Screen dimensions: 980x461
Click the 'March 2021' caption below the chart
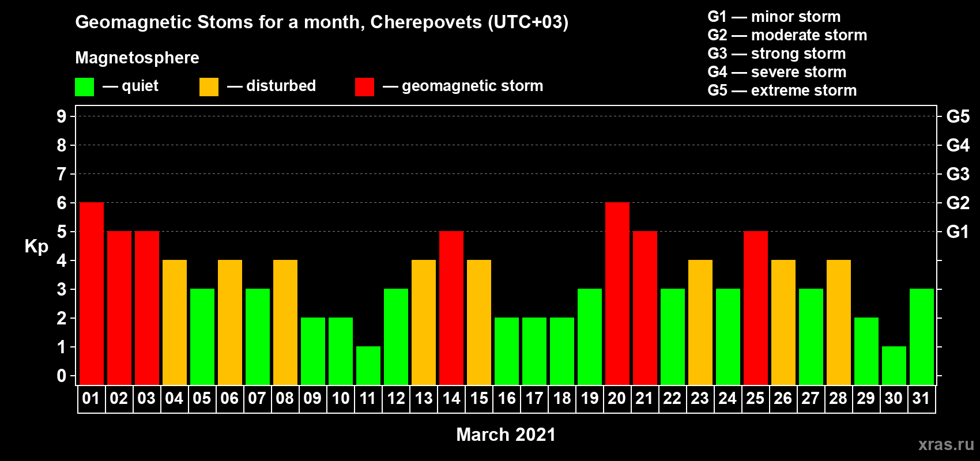(x=506, y=434)
